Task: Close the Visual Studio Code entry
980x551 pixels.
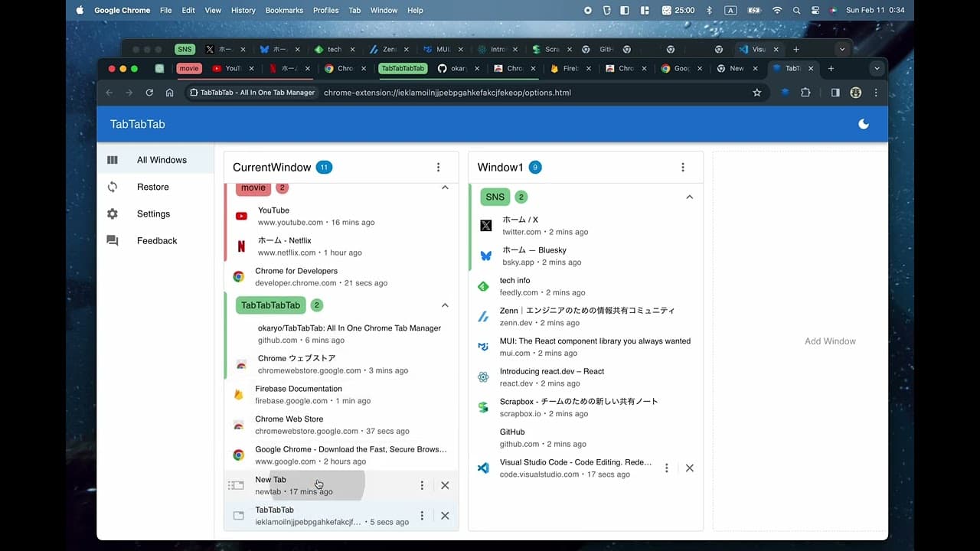Action: pos(689,468)
